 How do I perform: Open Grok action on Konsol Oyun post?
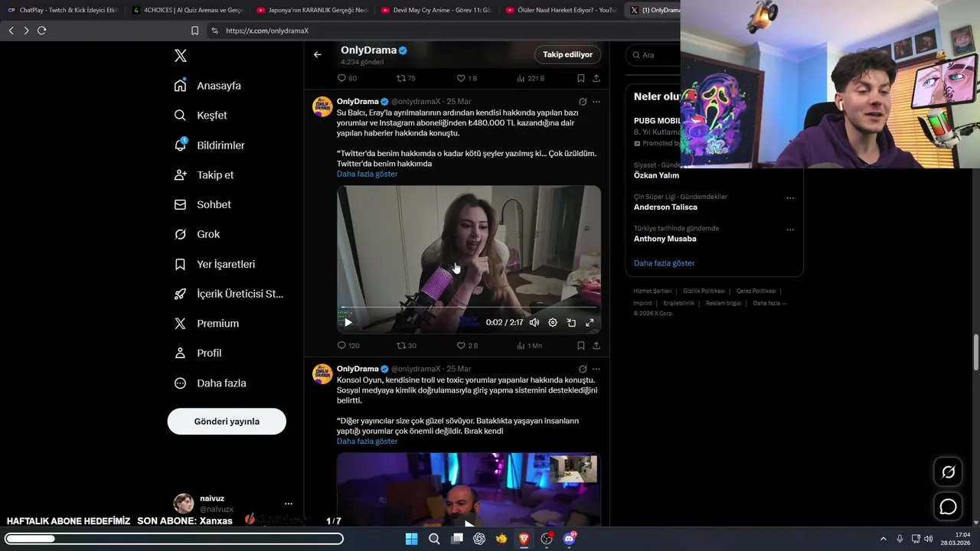pyautogui.click(x=583, y=370)
